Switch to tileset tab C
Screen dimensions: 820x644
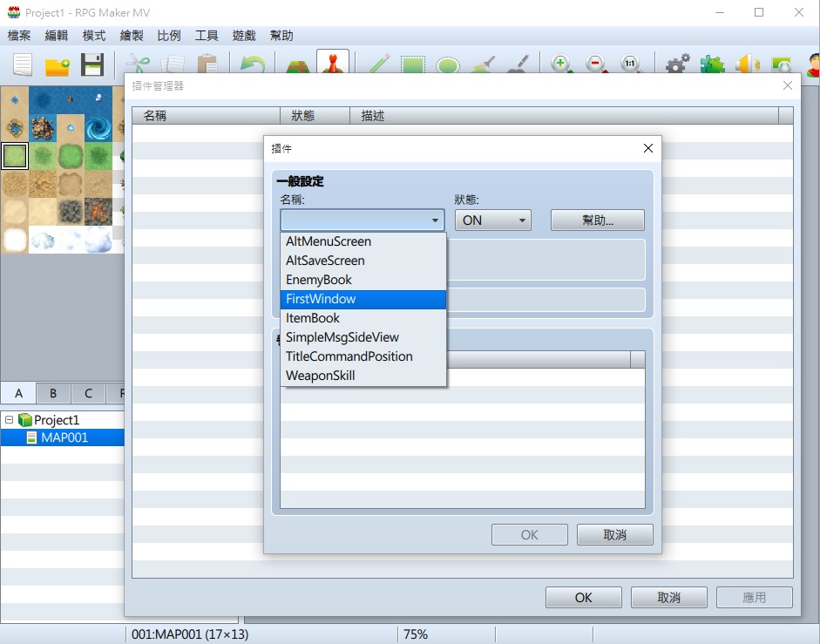(x=88, y=393)
